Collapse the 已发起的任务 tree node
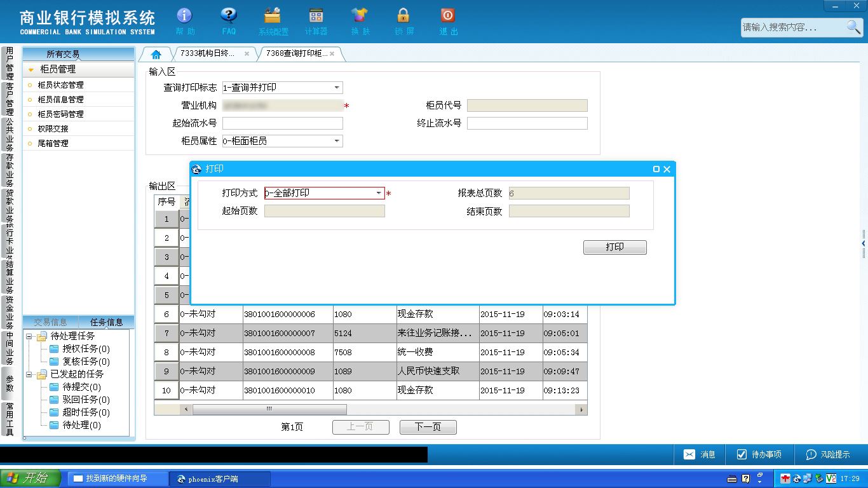868x488 pixels. pyautogui.click(x=29, y=374)
